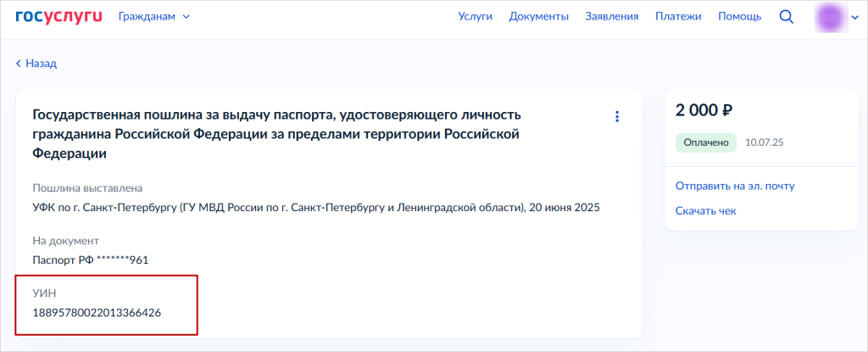
Task: Open the Заявления section
Action: pyautogui.click(x=611, y=17)
